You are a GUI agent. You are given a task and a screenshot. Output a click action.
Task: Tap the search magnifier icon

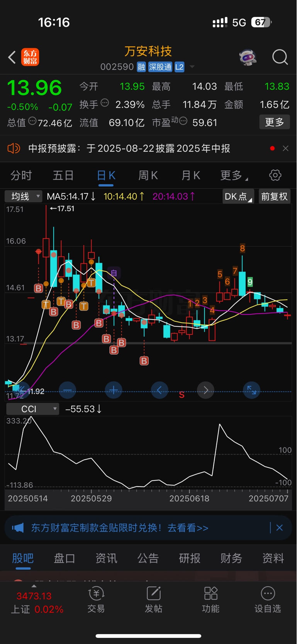coord(280,57)
